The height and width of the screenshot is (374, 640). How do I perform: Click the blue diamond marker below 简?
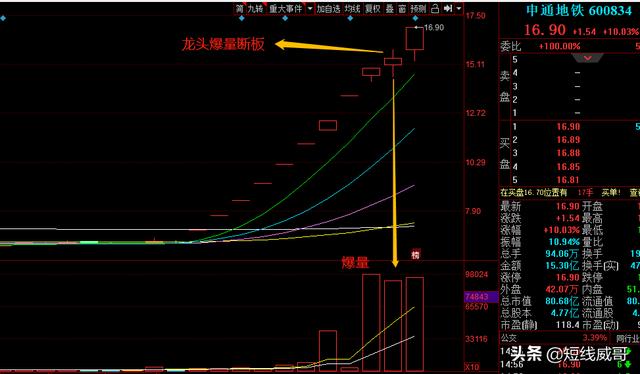[242, 18]
